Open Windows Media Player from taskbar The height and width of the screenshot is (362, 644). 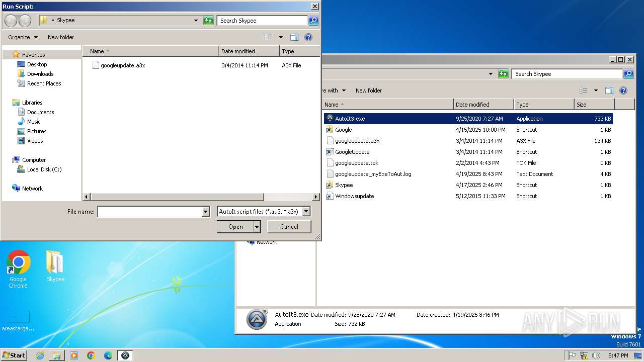coord(74,355)
